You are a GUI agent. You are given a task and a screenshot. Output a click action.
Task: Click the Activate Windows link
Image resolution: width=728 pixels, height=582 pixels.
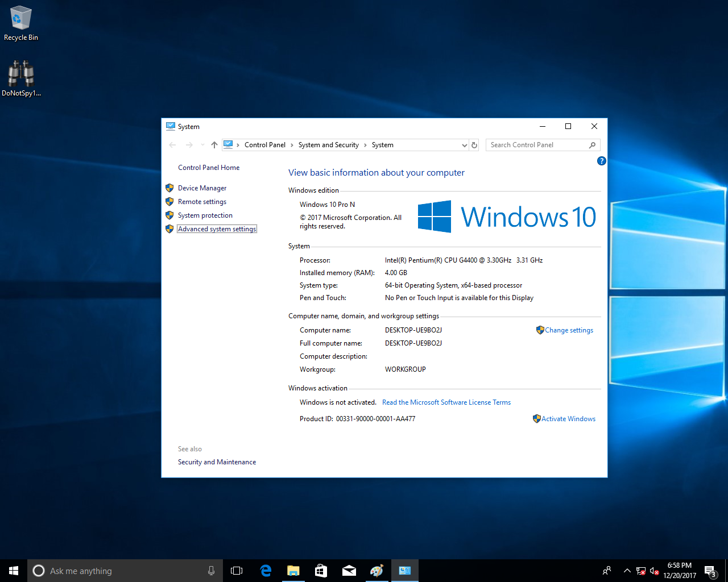click(568, 419)
